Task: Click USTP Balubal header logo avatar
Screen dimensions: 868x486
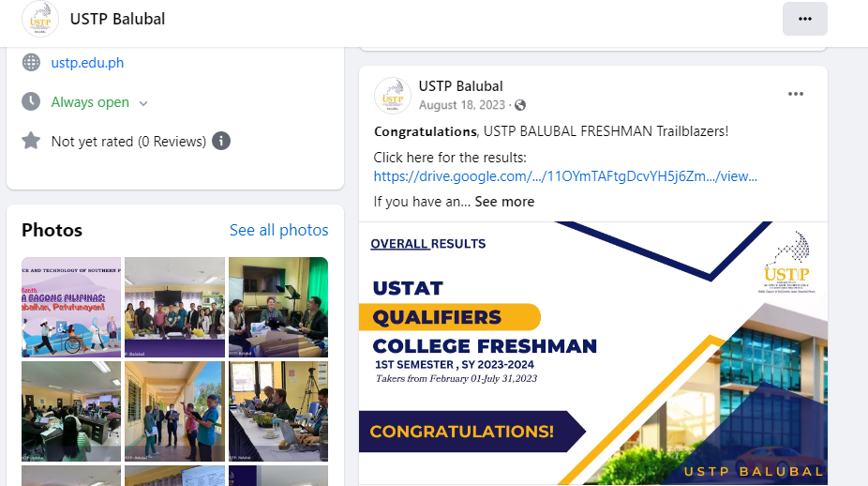Action: (x=40, y=19)
